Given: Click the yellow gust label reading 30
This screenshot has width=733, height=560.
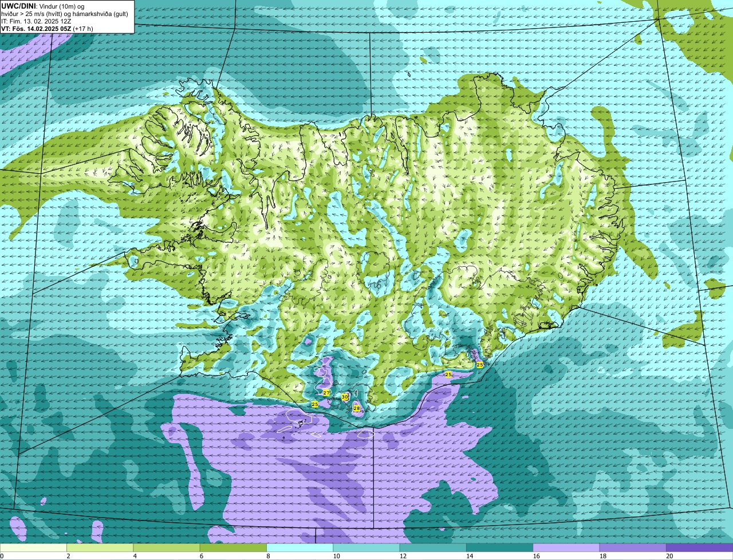Looking at the screenshot, I should tap(345, 396).
